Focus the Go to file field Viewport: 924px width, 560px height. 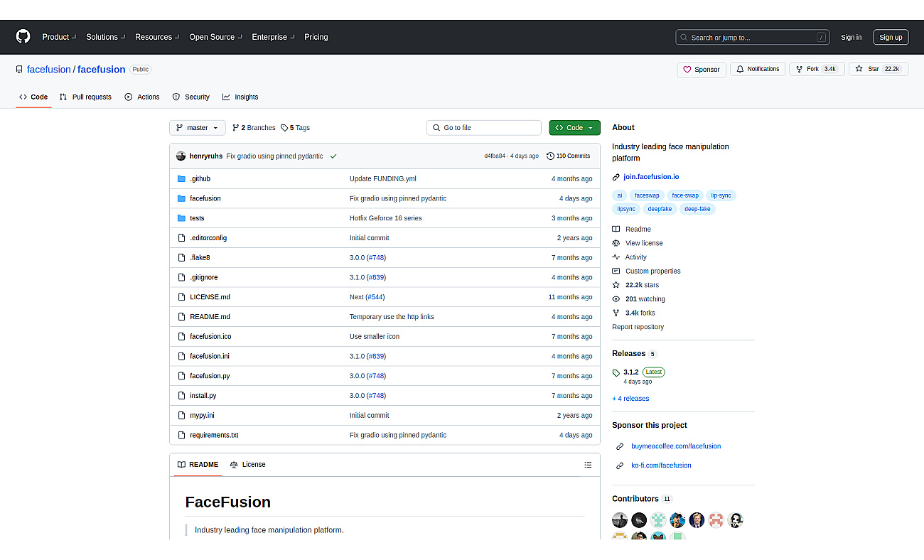click(484, 128)
